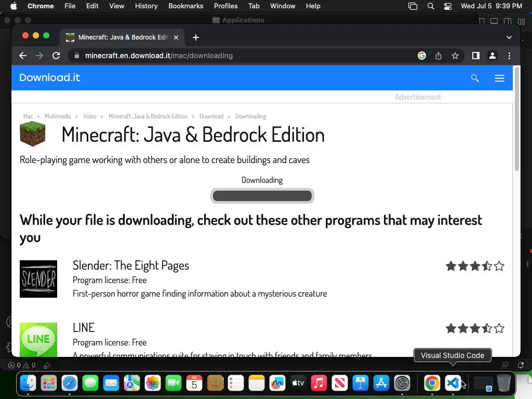Click VS Code notifications bell icon
532x399 pixels.
click(x=521, y=365)
